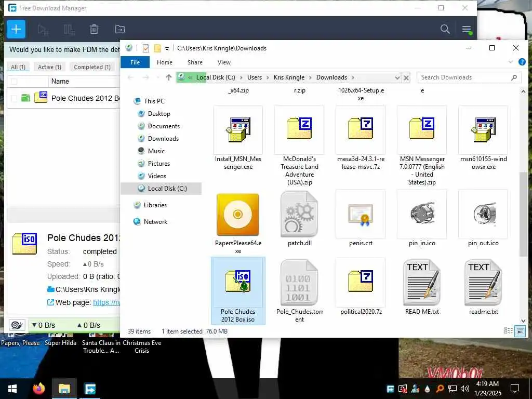The width and height of the screenshot is (532, 399).
Task: Move download to folder icon in FDM
Action: point(120,29)
